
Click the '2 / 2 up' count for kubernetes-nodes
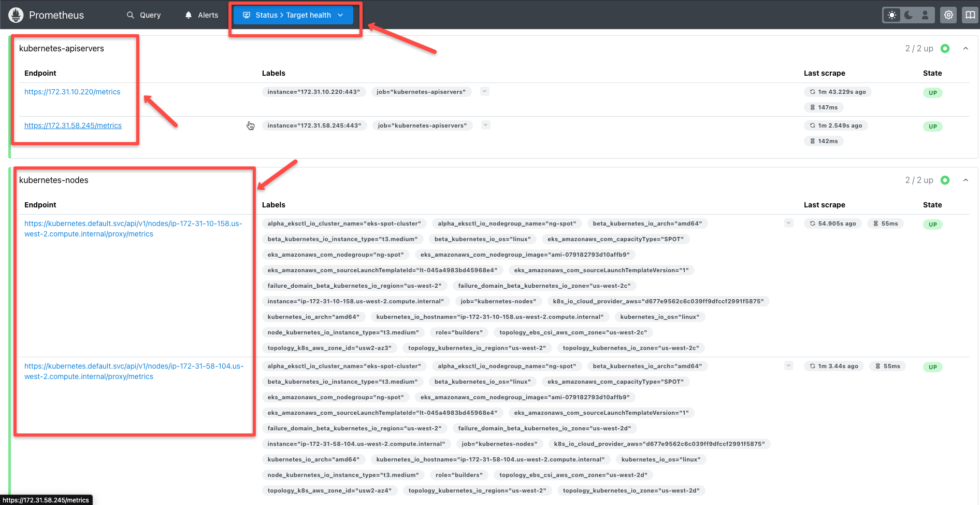919,180
